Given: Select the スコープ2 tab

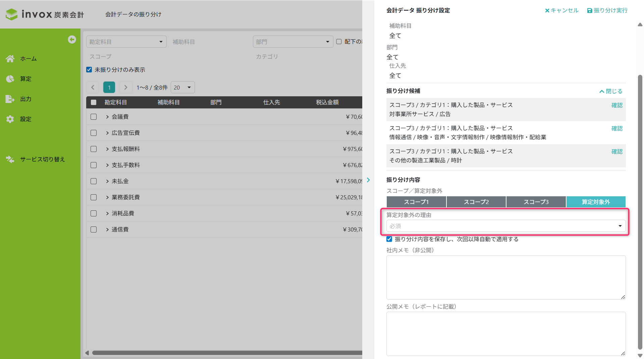Looking at the screenshot, I should [476, 202].
